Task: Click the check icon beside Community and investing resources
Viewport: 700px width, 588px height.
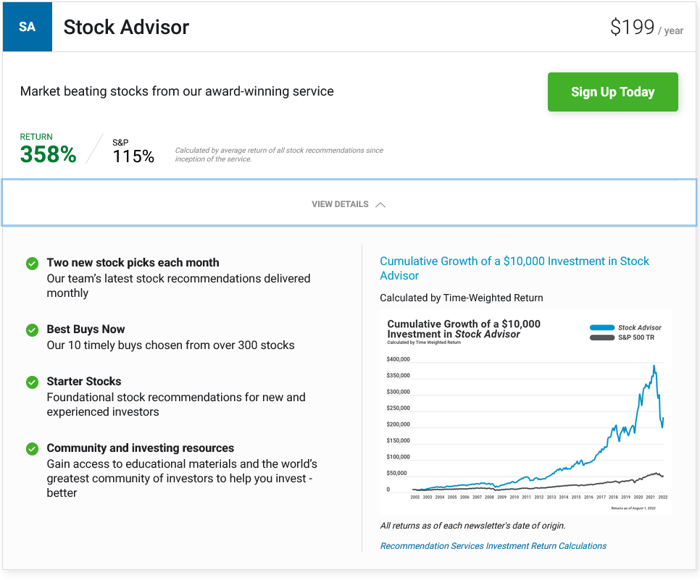Action: (32, 449)
